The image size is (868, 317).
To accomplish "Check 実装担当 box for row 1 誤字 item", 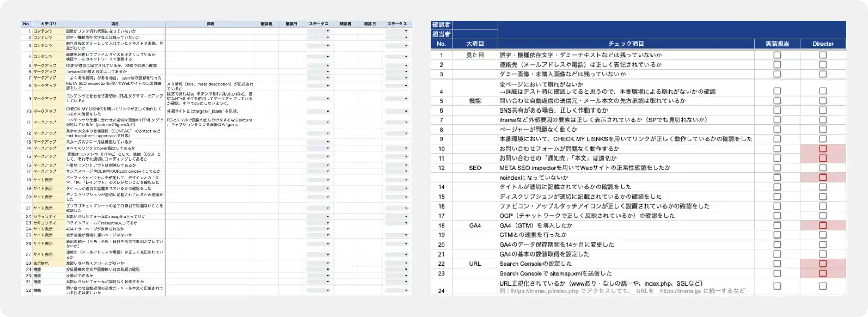I will point(777,55).
